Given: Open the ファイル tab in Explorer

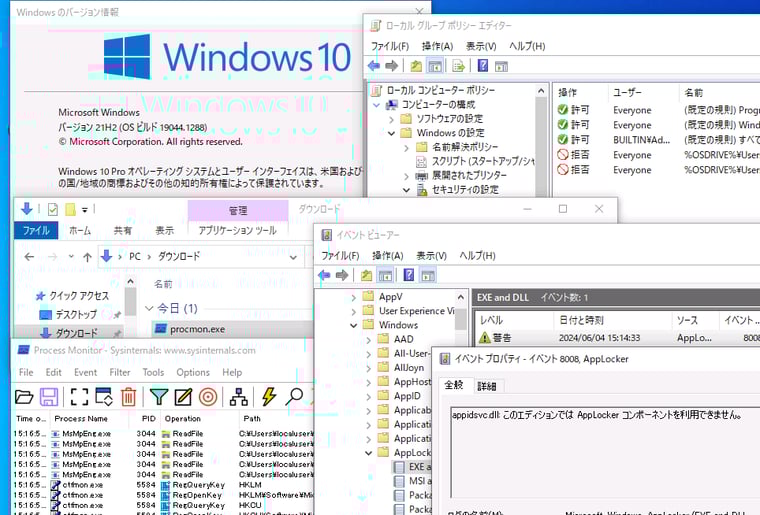Looking at the screenshot, I should 36,231.
